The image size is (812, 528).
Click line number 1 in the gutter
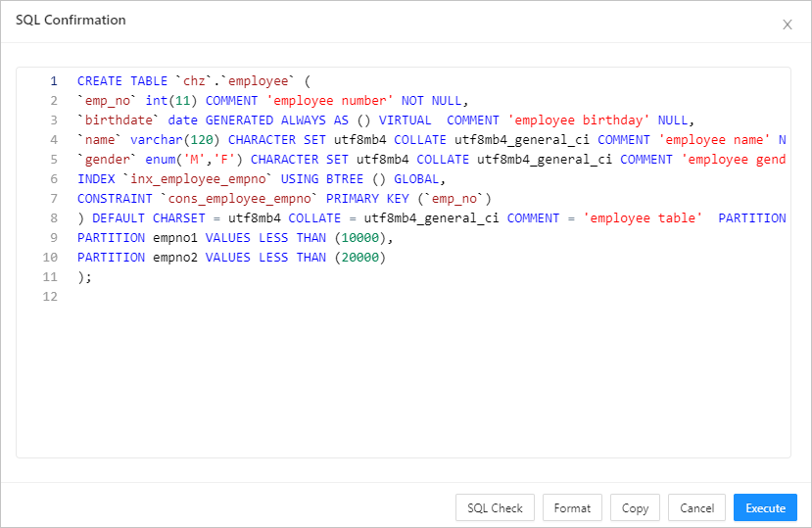(54, 81)
